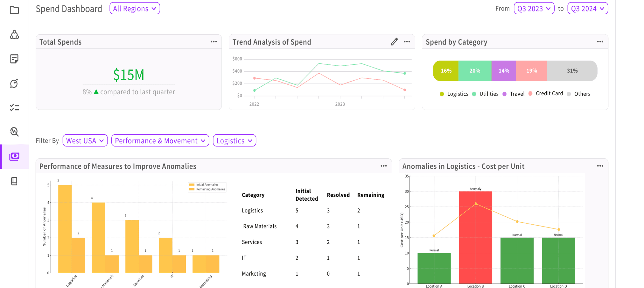Select the spend money sidebar icon
Viewport: 644px width, 288px height.
coord(14,156)
